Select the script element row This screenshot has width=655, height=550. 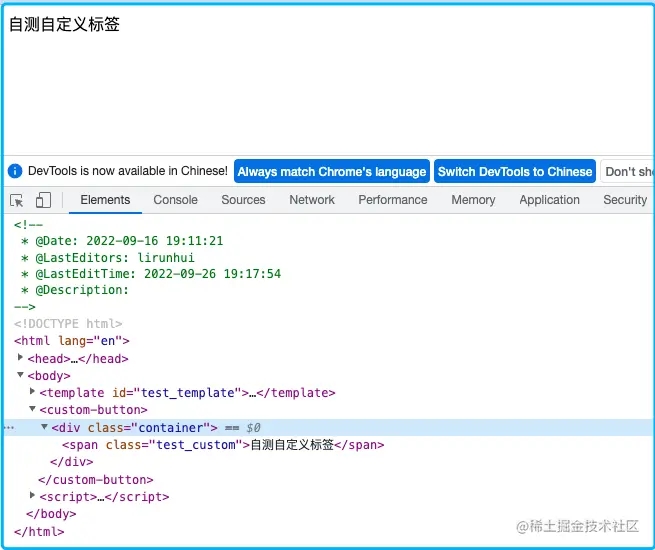click(x=104, y=497)
